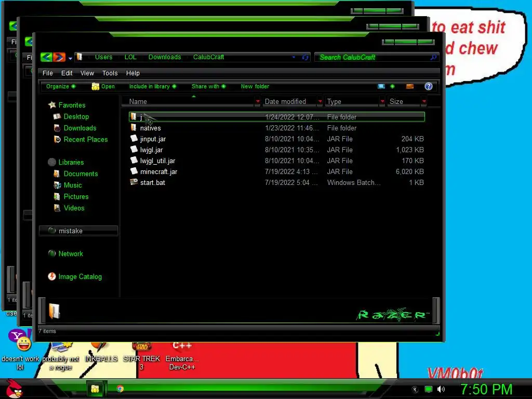Open the Name column filter dropdown
The height and width of the screenshot is (399, 532).
pos(258,101)
